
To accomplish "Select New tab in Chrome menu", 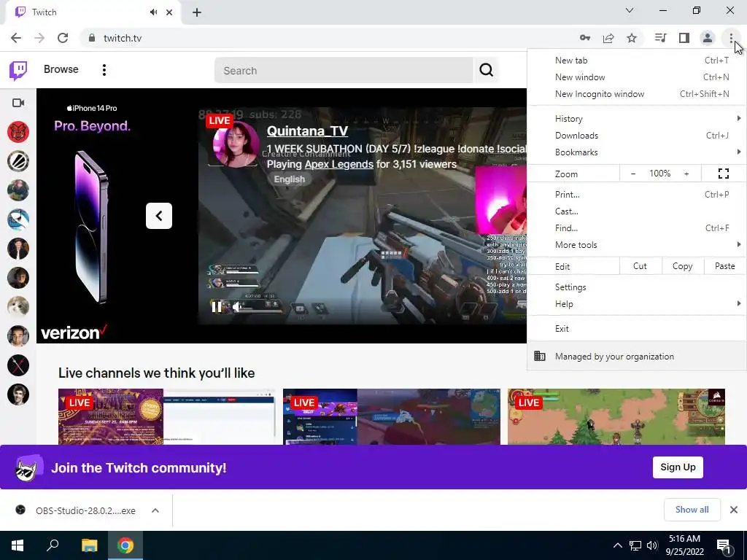I will click(636, 61).
